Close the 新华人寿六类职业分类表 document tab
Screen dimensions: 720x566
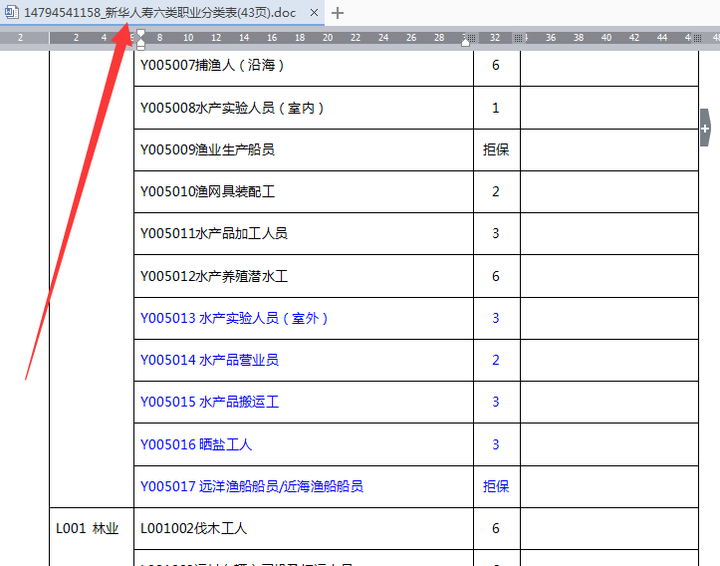[314, 13]
